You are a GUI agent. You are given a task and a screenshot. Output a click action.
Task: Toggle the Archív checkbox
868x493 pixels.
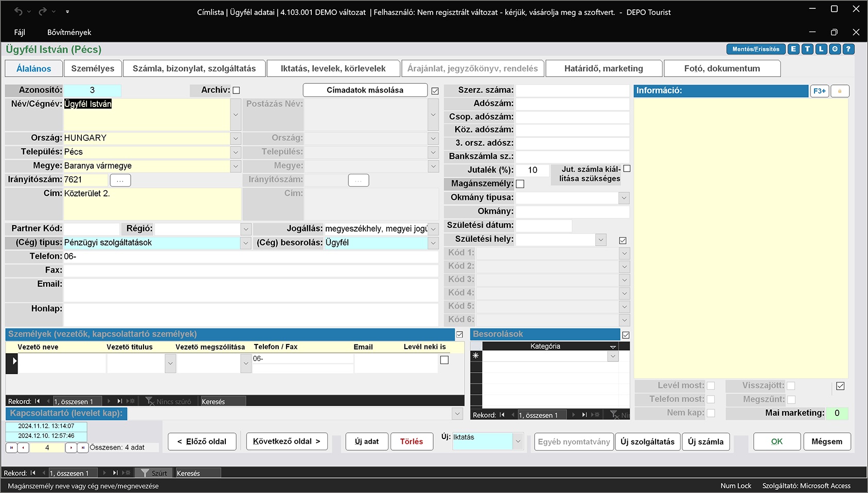point(236,90)
